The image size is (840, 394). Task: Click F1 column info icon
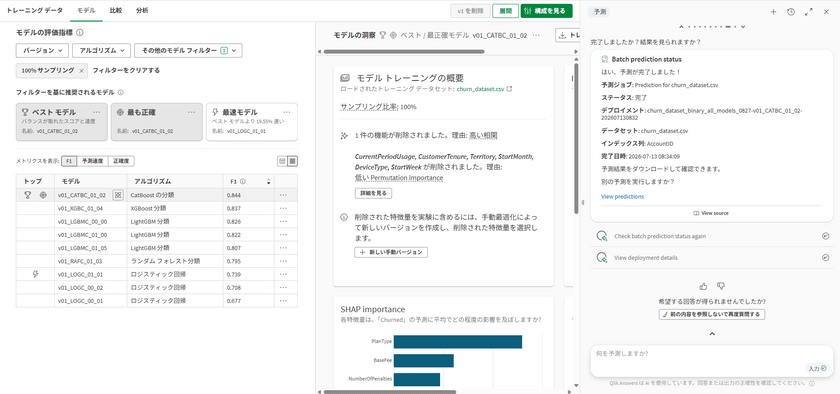pyautogui.click(x=243, y=182)
